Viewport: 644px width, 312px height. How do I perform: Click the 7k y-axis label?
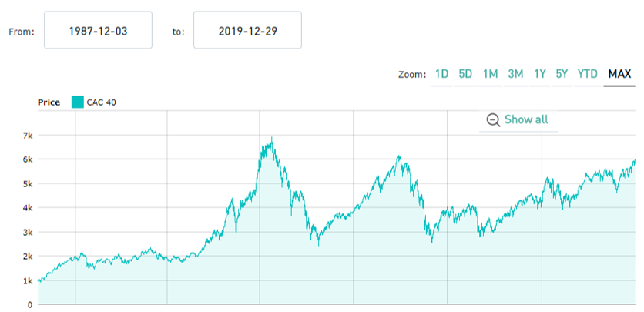(x=27, y=136)
